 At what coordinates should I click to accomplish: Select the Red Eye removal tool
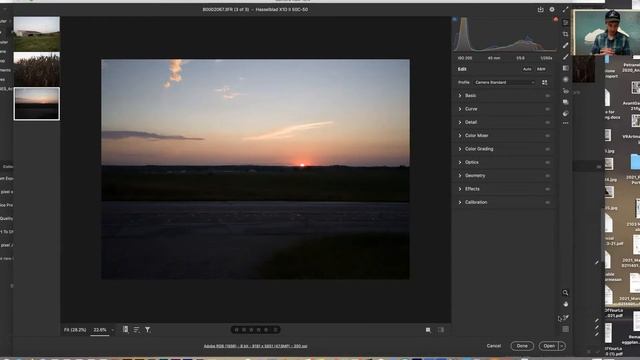click(x=565, y=91)
